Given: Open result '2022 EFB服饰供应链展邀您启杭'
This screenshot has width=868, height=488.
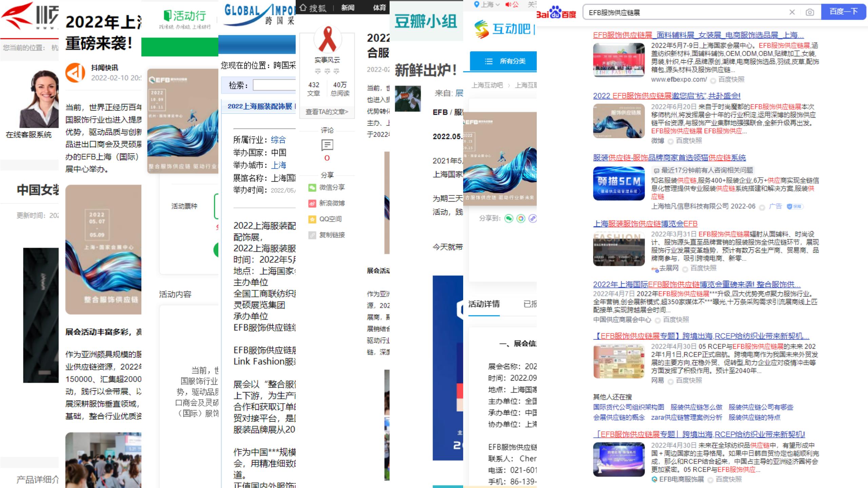Looking at the screenshot, I should pyautogui.click(x=667, y=96).
